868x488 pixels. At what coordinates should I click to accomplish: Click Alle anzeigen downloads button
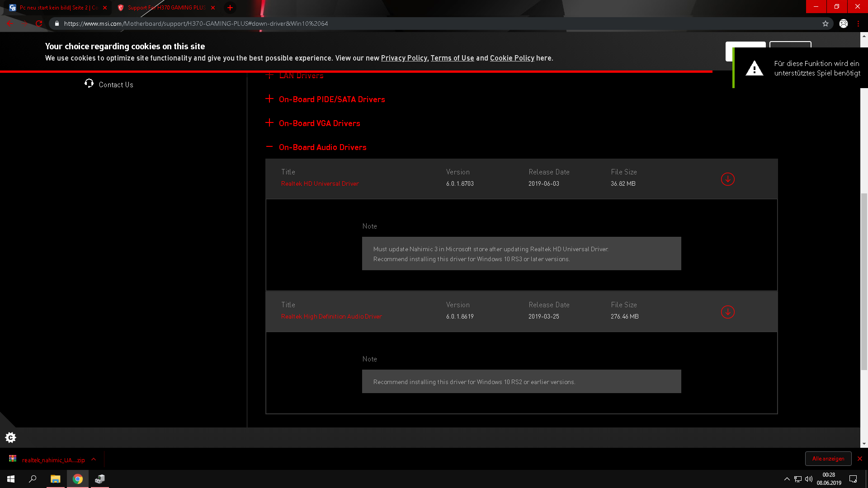828,459
